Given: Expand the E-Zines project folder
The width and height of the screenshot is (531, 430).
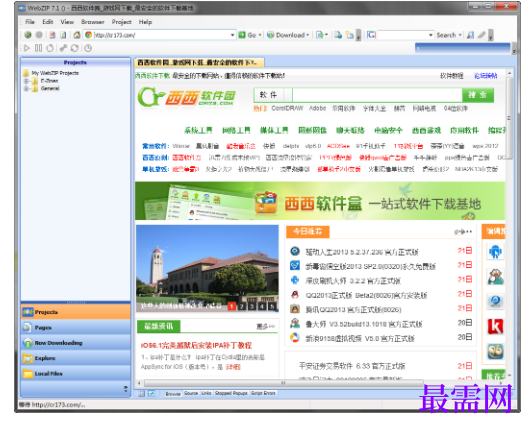Looking at the screenshot, I should coord(26,81).
